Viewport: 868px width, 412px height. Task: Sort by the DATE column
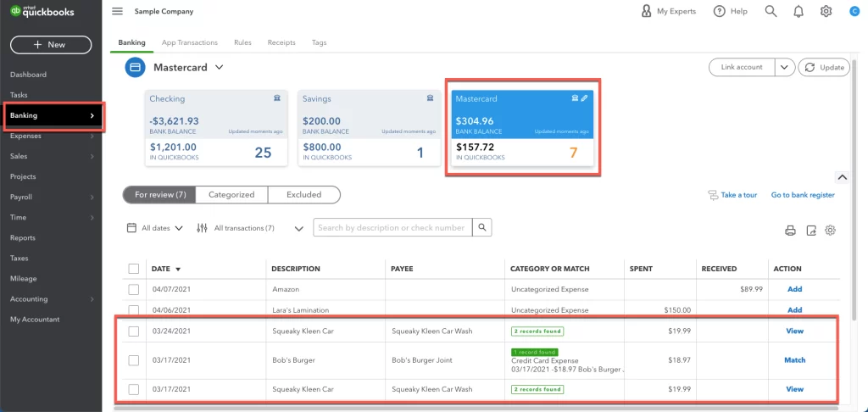pos(166,269)
